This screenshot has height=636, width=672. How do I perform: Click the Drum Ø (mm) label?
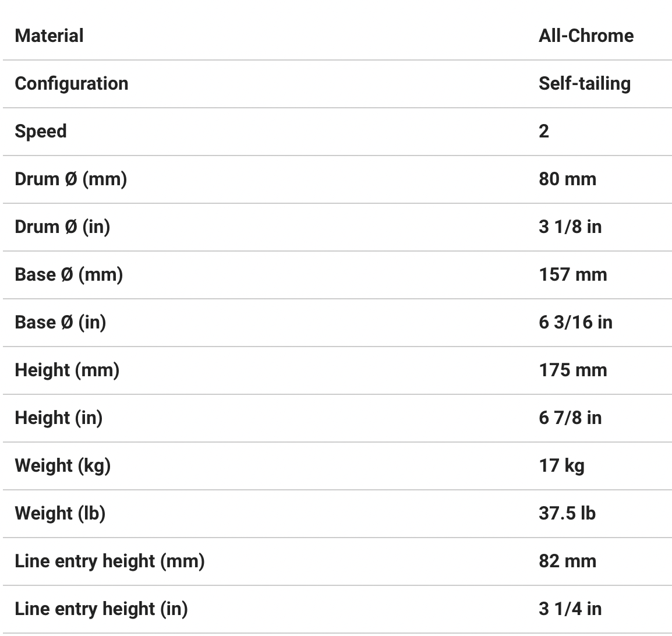tap(70, 179)
